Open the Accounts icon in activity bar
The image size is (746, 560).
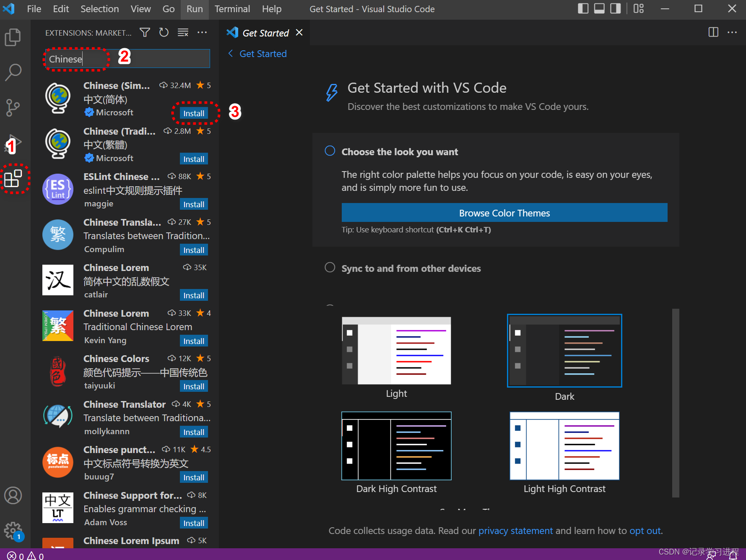coord(13,495)
